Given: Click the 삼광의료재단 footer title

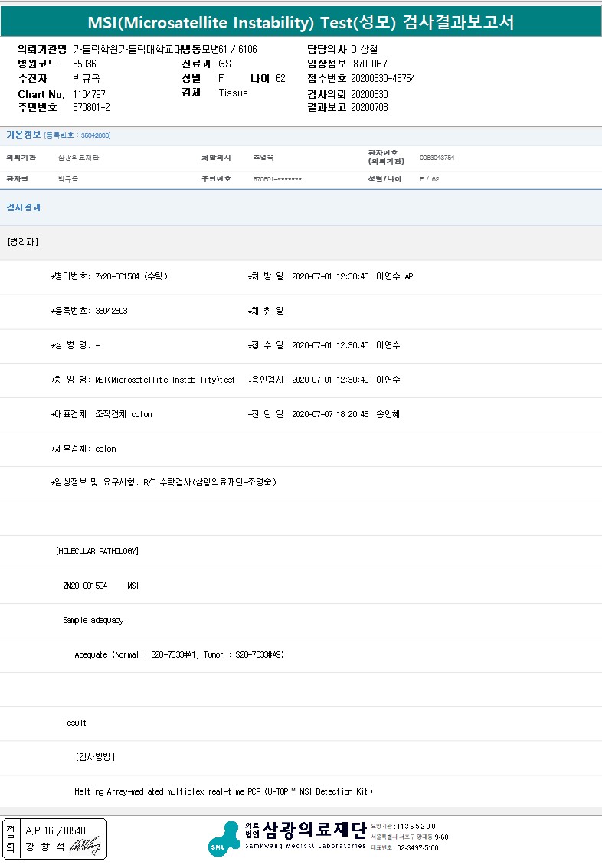Looking at the screenshot, I should [314, 830].
